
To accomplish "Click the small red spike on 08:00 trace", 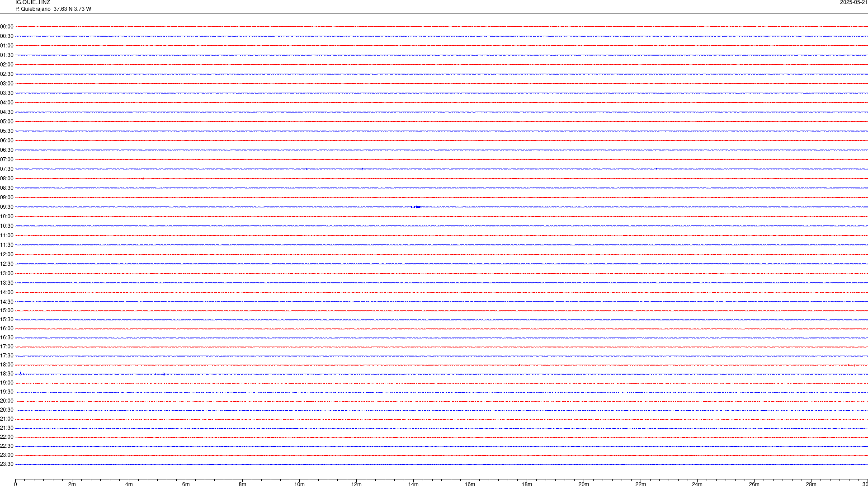I will click(x=143, y=178).
